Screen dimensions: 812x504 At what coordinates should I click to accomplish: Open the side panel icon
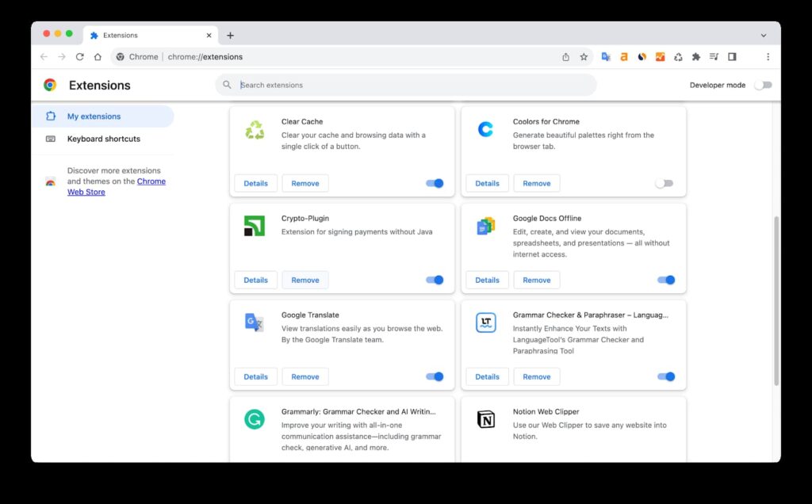point(732,57)
